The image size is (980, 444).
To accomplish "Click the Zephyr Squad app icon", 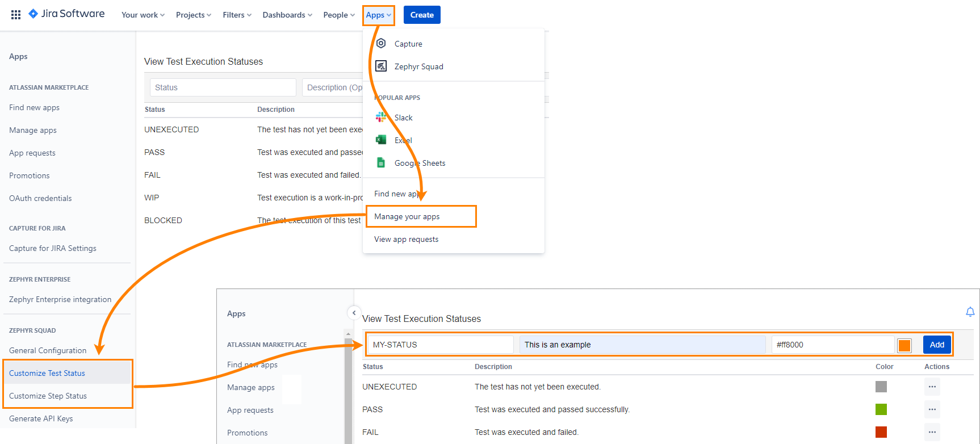I will click(x=381, y=66).
